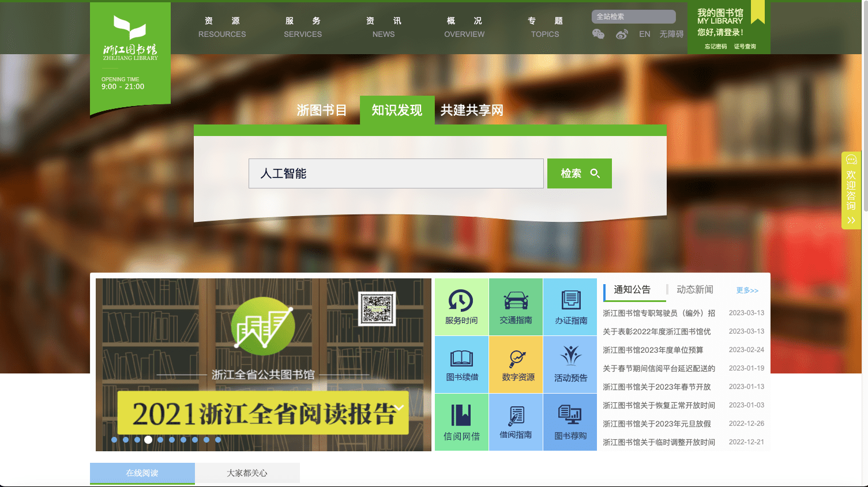Click the QR code on the banner
Viewport: 868px width, 487px height.
377,308
